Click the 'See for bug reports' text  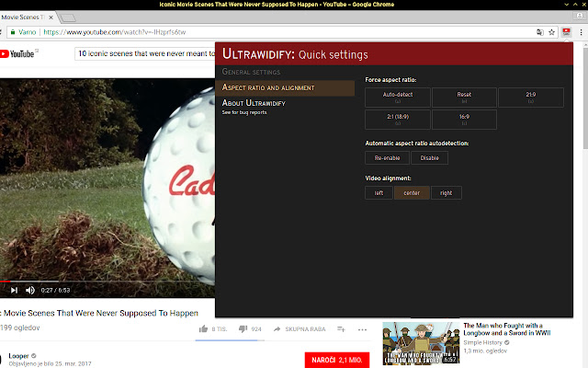[x=244, y=112]
